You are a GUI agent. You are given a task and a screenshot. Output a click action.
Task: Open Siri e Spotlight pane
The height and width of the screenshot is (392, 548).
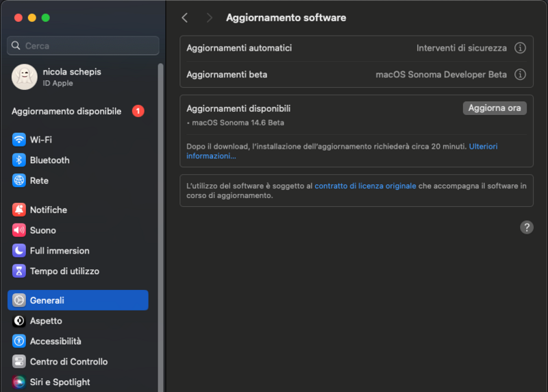[x=60, y=382]
